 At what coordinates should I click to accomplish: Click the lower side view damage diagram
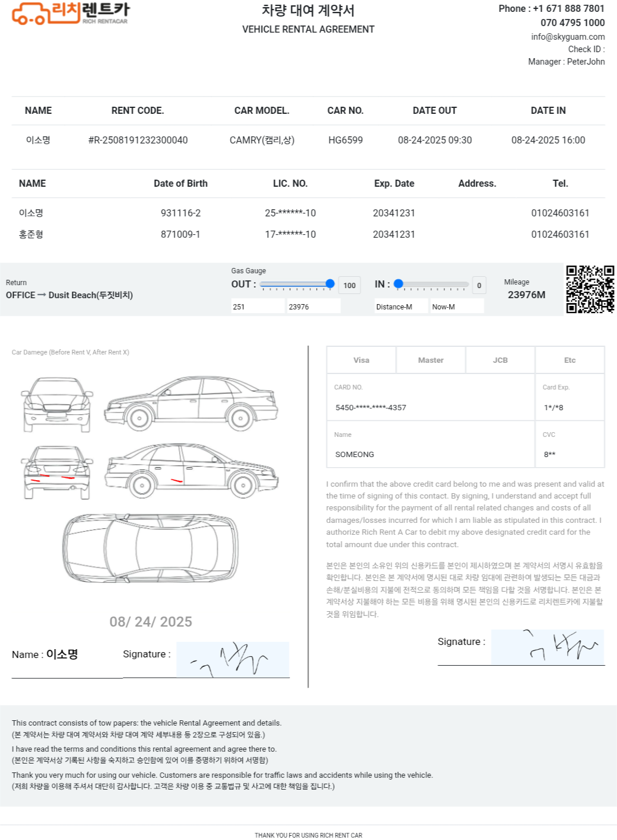[x=191, y=471]
